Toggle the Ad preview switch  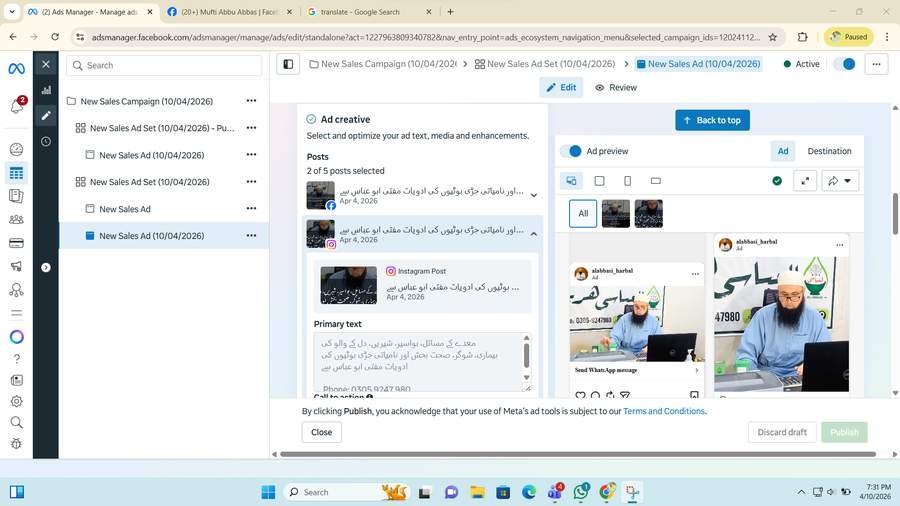click(x=571, y=151)
